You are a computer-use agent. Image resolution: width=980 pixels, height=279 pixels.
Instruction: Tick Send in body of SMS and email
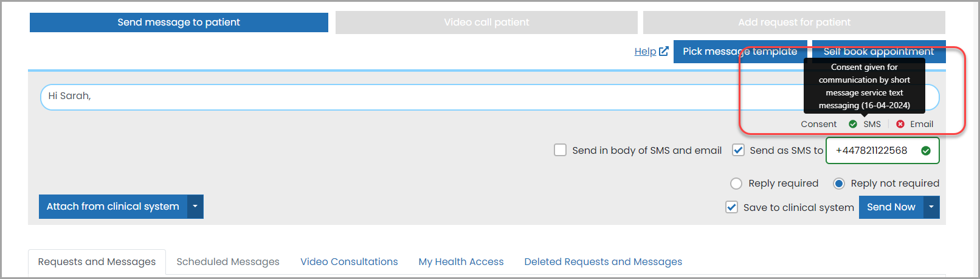click(x=560, y=150)
